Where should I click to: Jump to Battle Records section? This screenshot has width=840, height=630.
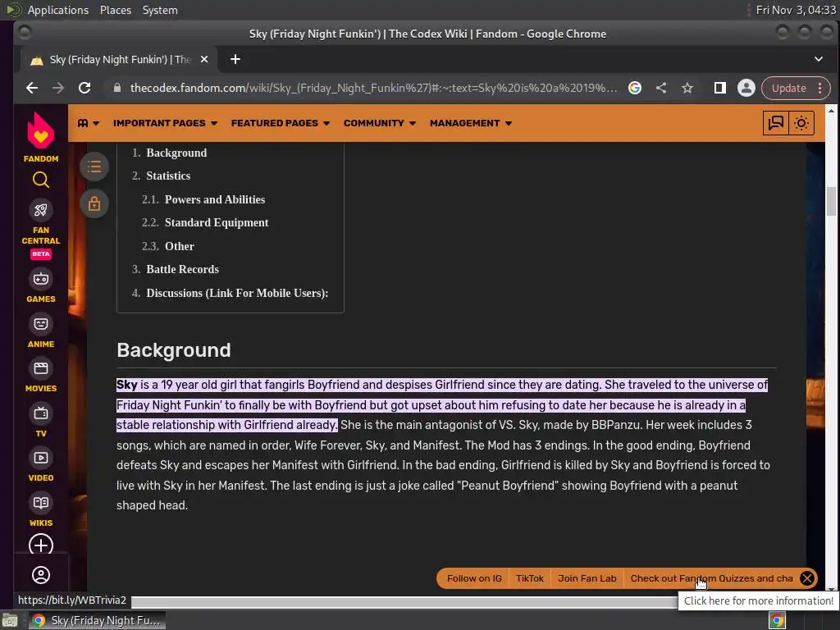[183, 269]
